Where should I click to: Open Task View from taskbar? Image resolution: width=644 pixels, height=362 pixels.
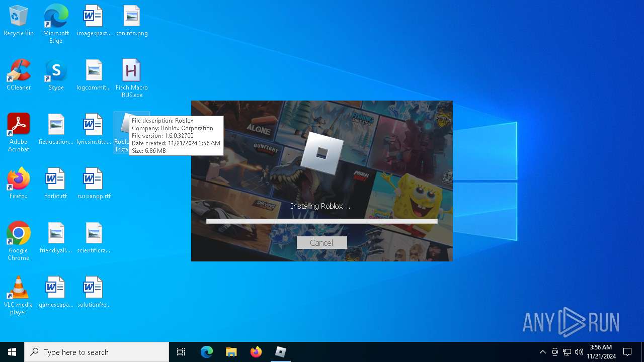181,352
